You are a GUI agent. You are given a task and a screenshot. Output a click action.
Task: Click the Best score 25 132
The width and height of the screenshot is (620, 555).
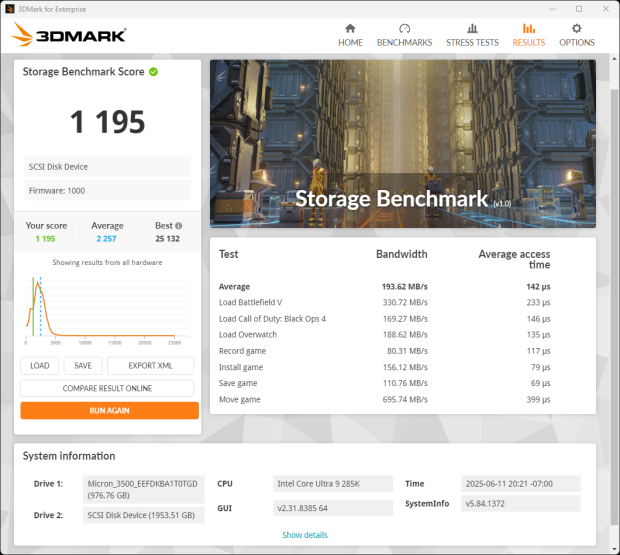coord(167,239)
